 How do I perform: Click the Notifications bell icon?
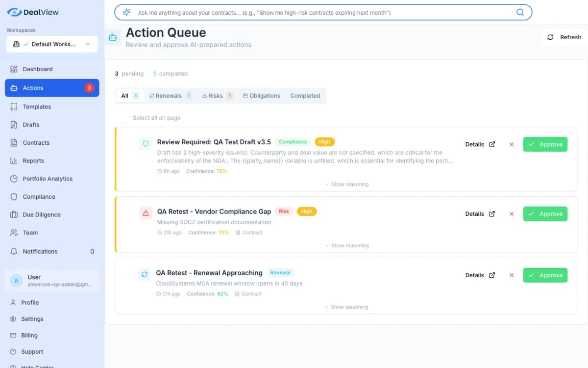(x=14, y=251)
